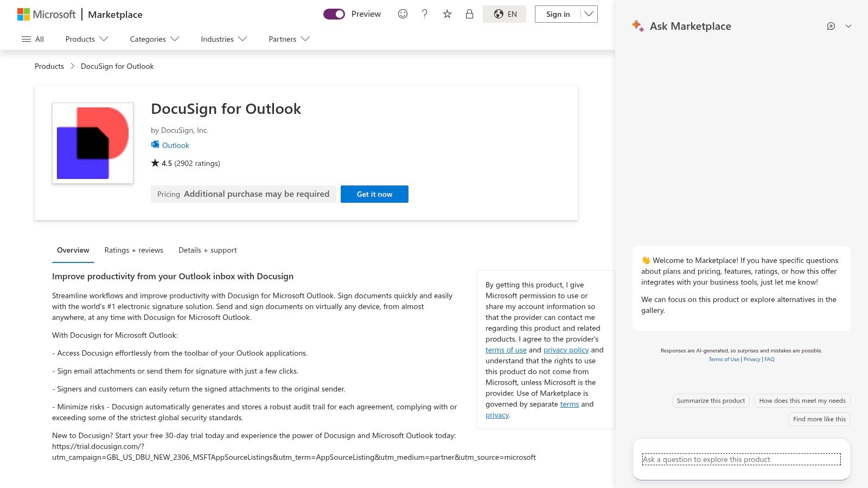Expand the Categories menu
The height and width of the screenshot is (488, 868).
tap(155, 39)
